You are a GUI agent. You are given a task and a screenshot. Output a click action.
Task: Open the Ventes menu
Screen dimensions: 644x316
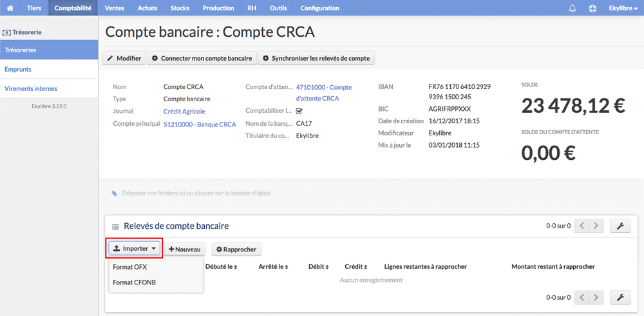114,8
